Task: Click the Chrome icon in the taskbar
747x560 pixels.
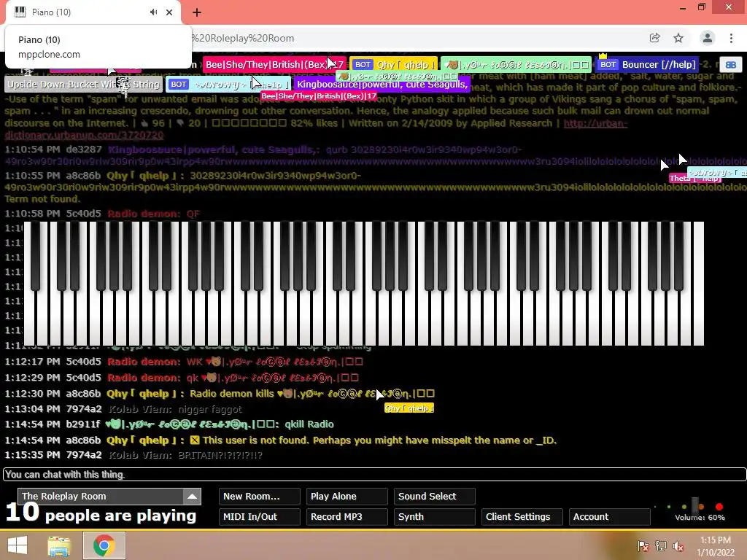Action: pos(104,545)
